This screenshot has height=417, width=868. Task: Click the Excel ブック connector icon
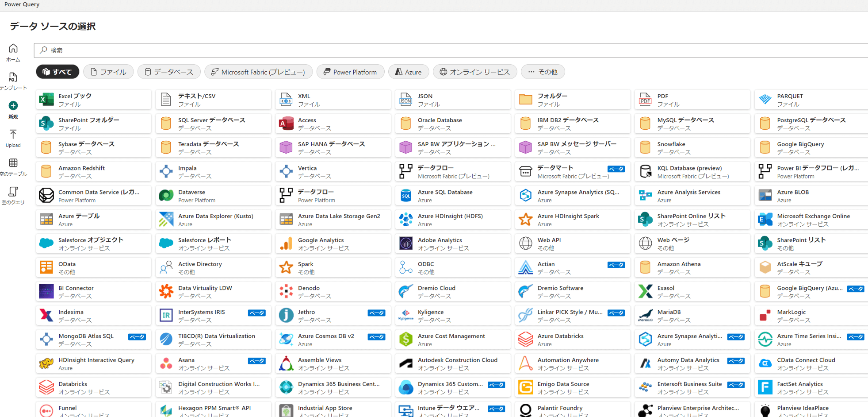coord(46,100)
